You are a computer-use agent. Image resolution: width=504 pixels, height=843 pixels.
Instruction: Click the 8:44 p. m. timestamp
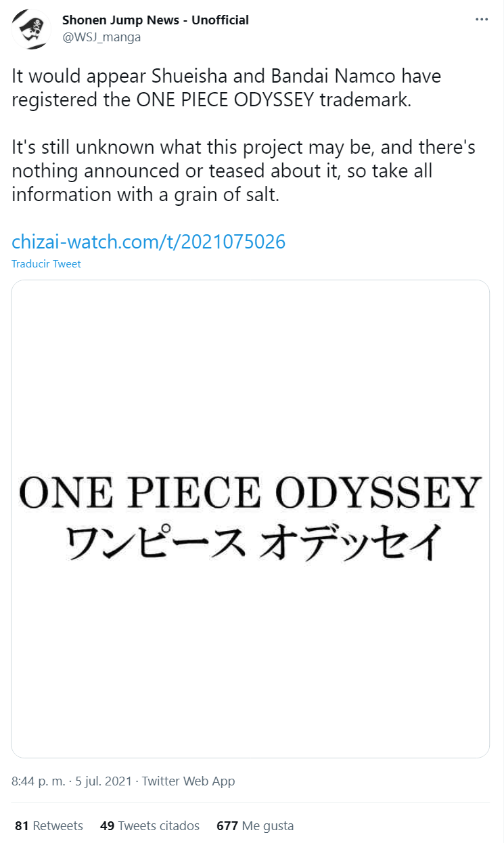coord(39,781)
